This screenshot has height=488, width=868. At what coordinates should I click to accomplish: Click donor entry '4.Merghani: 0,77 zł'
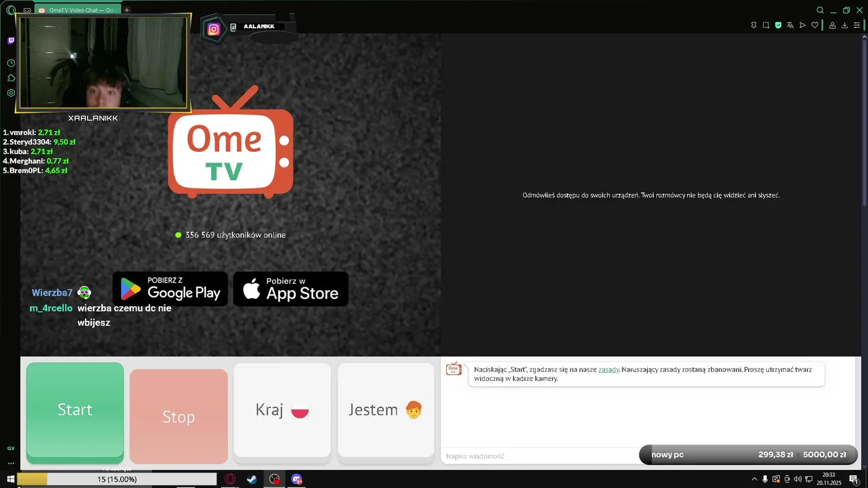point(36,161)
